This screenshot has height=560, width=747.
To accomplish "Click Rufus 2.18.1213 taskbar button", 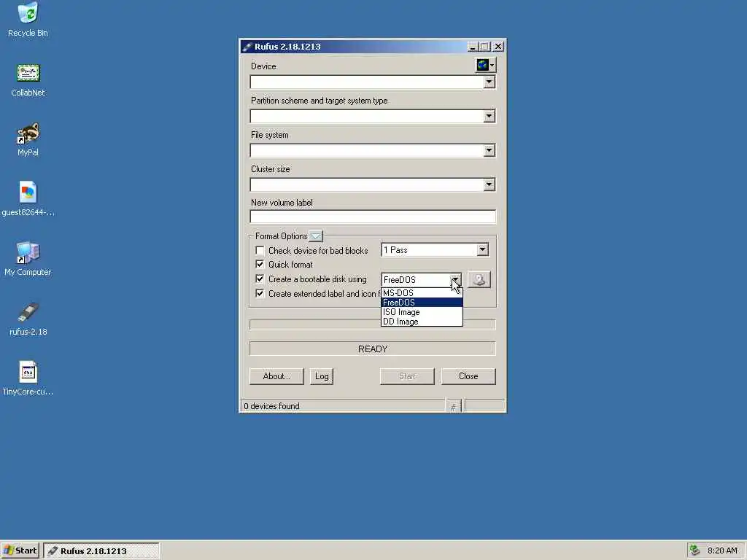I will pos(101,551).
